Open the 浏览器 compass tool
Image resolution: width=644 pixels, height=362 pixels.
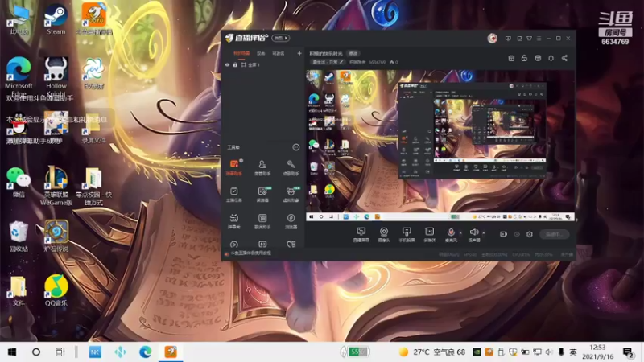291,220
